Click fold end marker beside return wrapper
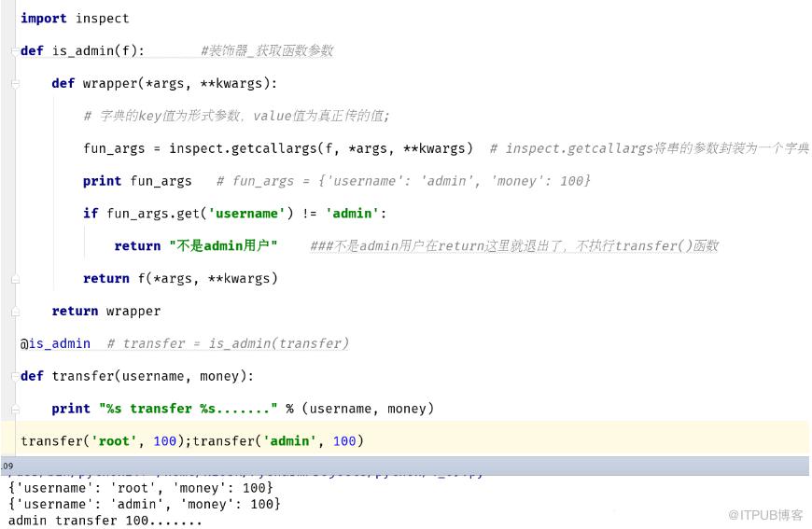Viewport: 812px width, 529px height. tap(15, 312)
